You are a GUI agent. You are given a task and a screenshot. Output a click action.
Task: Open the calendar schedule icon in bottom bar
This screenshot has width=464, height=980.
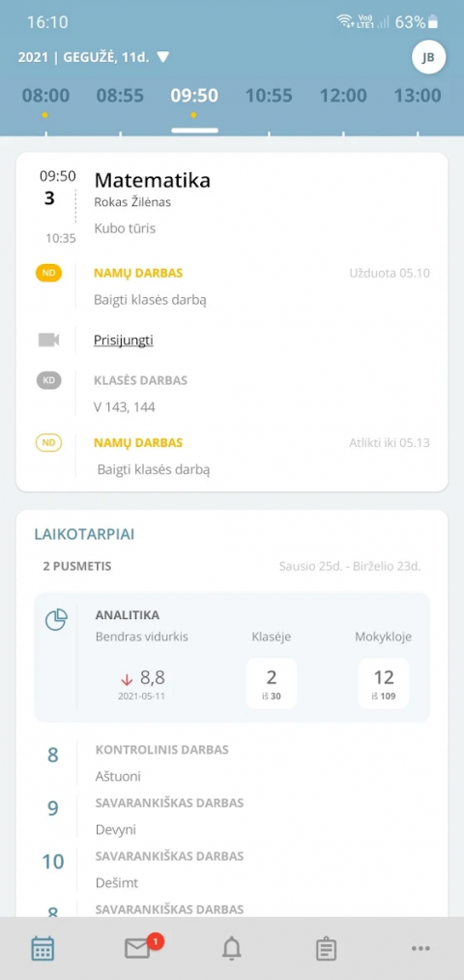point(43,948)
